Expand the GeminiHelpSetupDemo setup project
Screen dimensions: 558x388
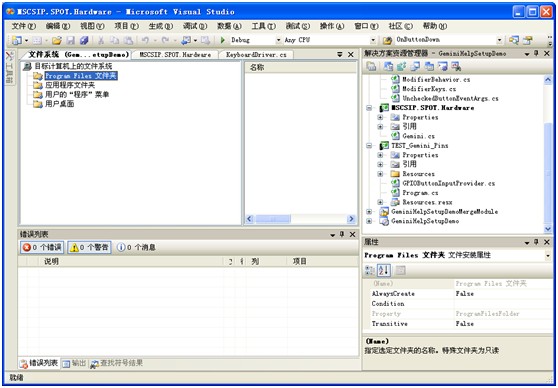[x=369, y=221]
